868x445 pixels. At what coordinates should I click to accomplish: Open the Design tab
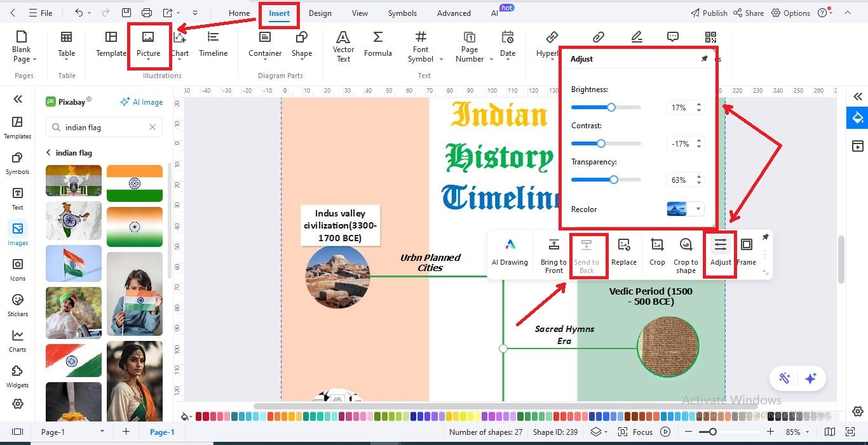(320, 13)
